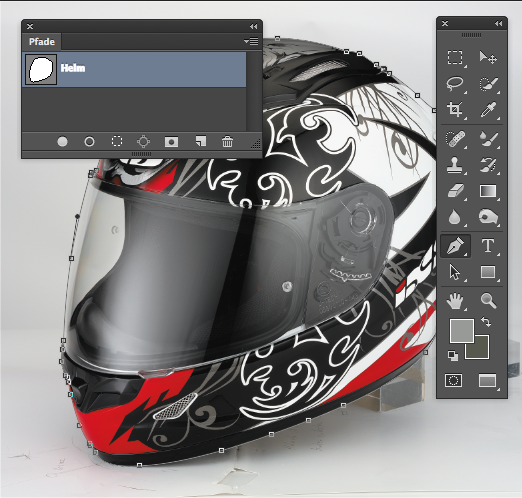Toggle Quick Mask mode
The width and height of the screenshot is (522, 498).
click(454, 380)
